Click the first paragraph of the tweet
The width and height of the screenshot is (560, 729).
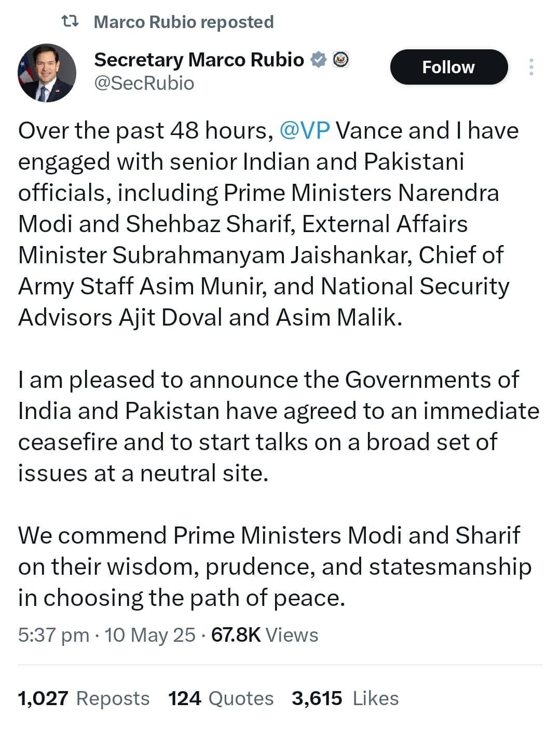(x=269, y=224)
